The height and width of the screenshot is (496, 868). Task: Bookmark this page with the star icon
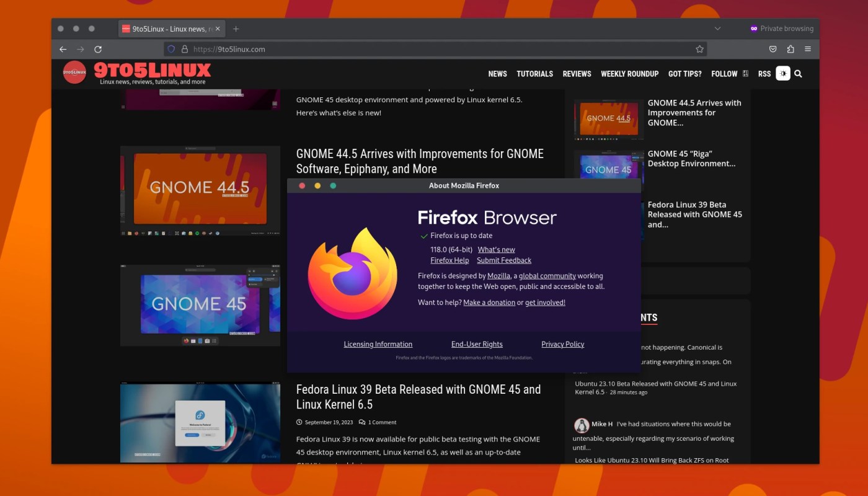pos(699,49)
